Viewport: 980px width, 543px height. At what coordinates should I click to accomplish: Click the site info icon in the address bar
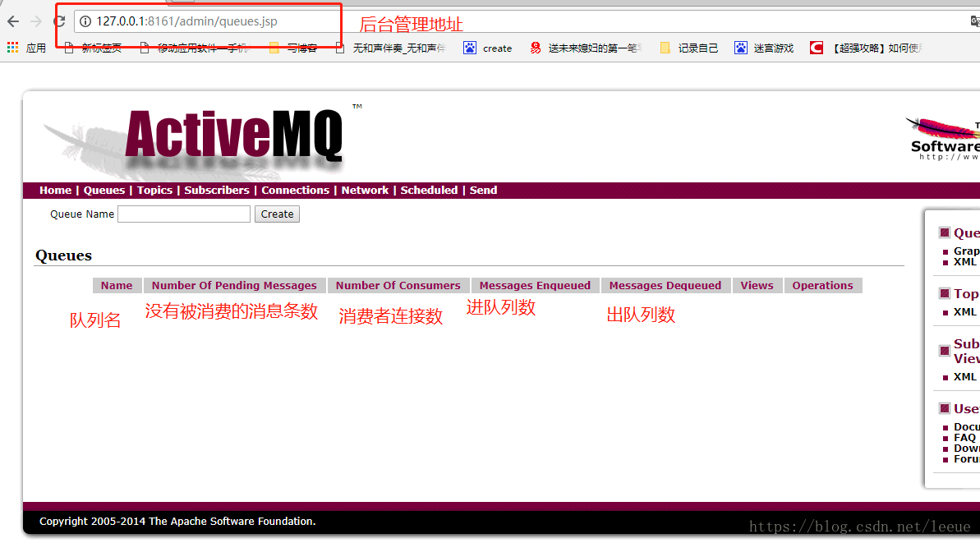pyautogui.click(x=85, y=21)
